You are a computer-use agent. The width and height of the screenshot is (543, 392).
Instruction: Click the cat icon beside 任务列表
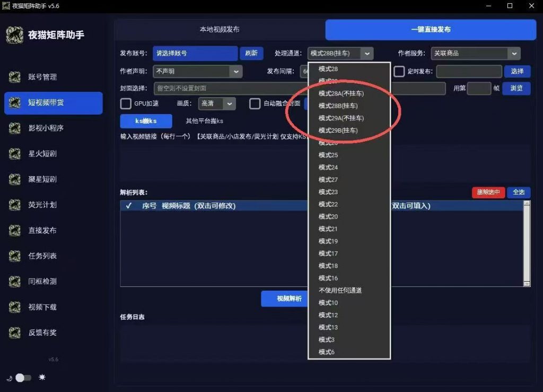point(14,256)
